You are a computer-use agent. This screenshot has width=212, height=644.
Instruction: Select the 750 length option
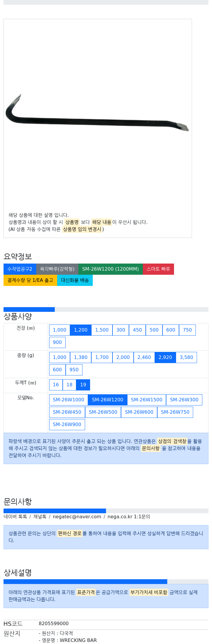187,330
